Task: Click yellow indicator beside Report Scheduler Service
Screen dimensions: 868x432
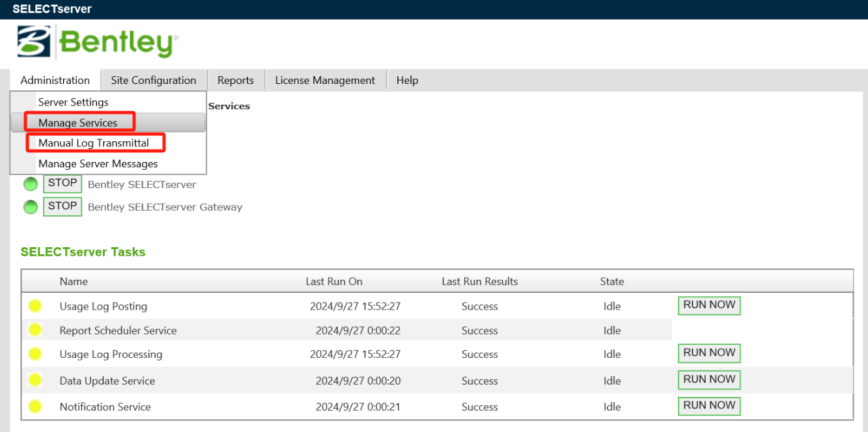Action: 35,330
